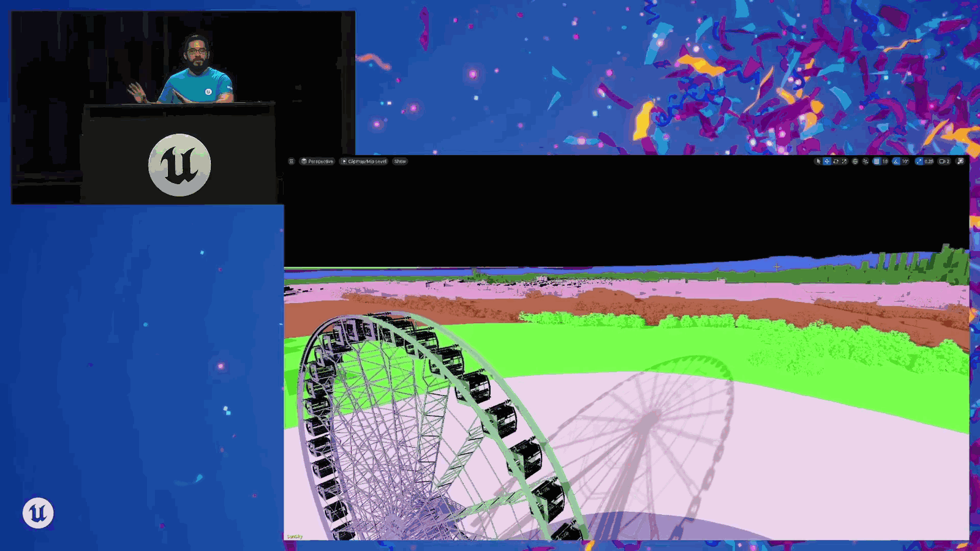
Task: Open the Show menu in viewport toolbar
Action: (x=400, y=161)
